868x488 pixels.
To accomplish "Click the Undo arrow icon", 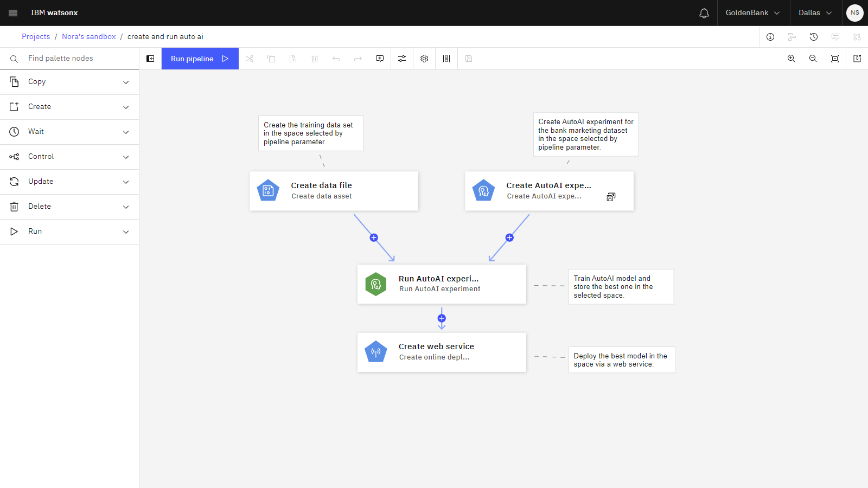I will (336, 59).
